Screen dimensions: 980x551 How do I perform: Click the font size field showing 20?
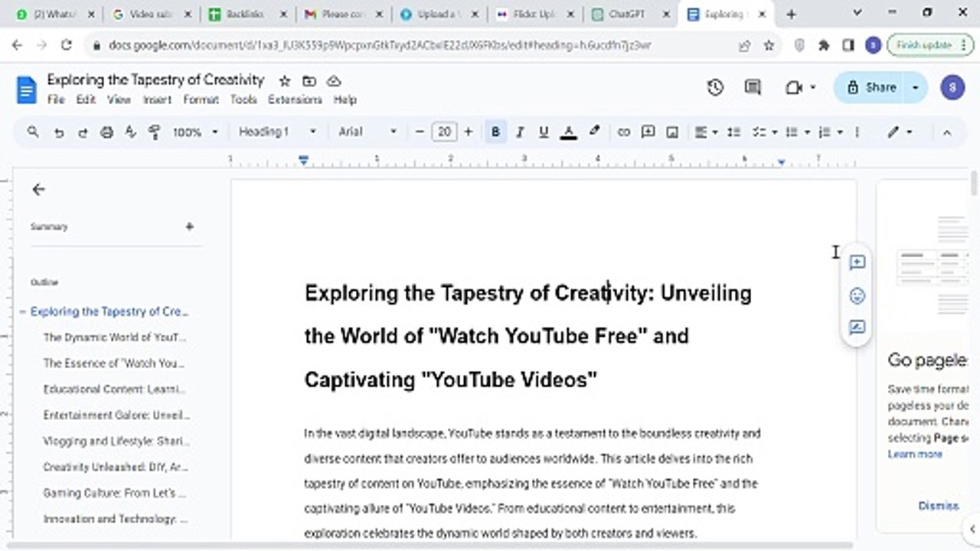(444, 132)
